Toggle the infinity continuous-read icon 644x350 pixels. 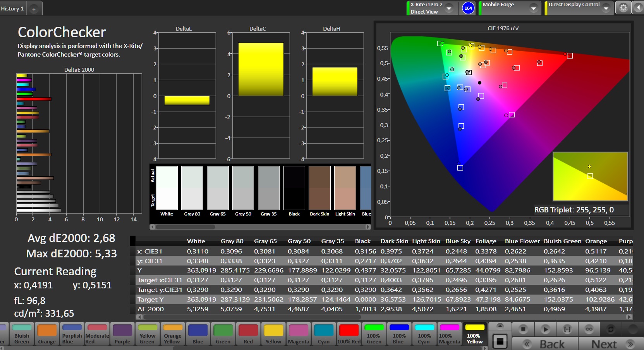[589, 329]
